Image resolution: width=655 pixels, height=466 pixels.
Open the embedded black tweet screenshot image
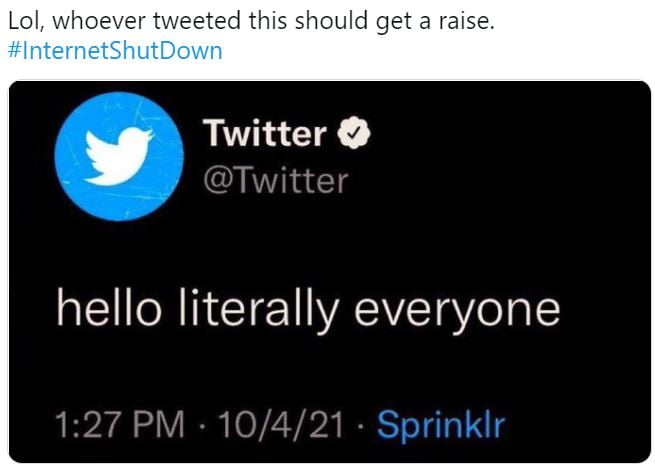[x=330, y=271]
